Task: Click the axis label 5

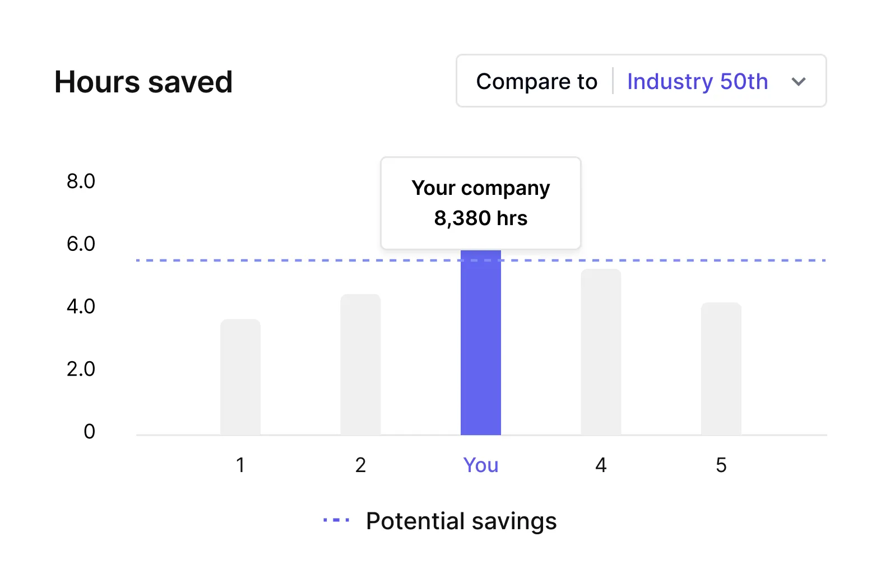Action: tap(721, 465)
